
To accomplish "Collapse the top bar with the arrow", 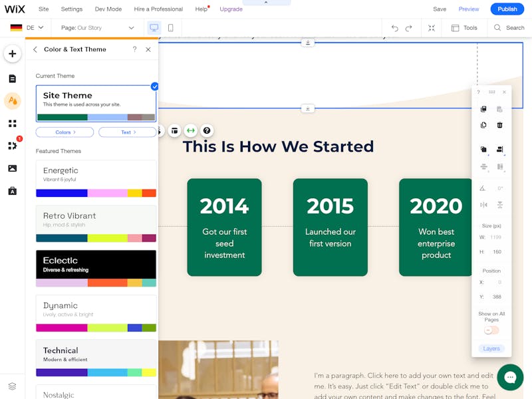I will pos(266,3).
